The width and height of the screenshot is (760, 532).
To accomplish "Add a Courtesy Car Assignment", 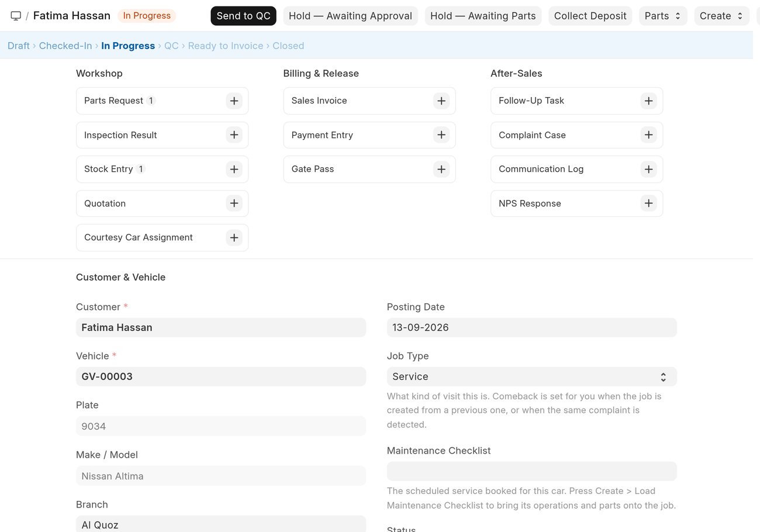I will (x=234, y=237).
